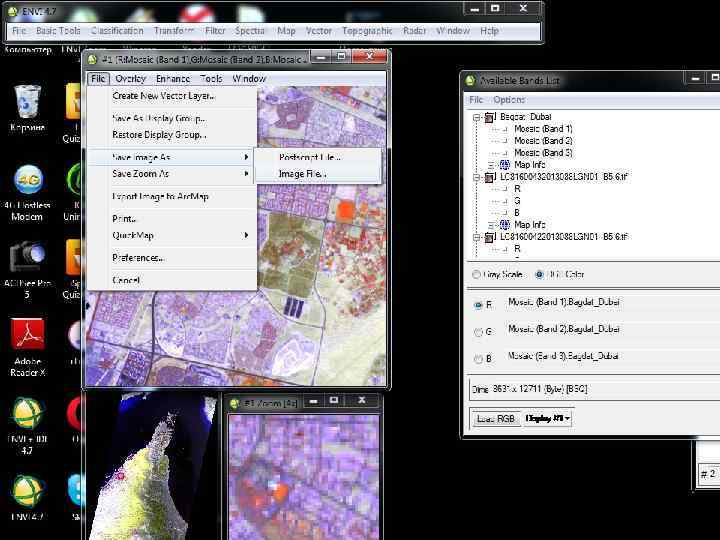Click the ENVI 4.7 title bar icon
Viewport: 720px width, 540px height.
tap(13, 11)
